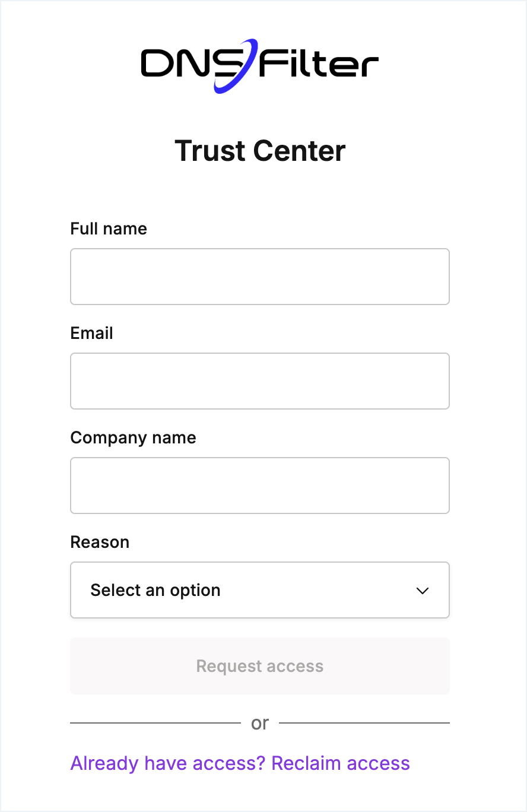
Task: Click the blue swoosh in the logo
Action: 236,66
